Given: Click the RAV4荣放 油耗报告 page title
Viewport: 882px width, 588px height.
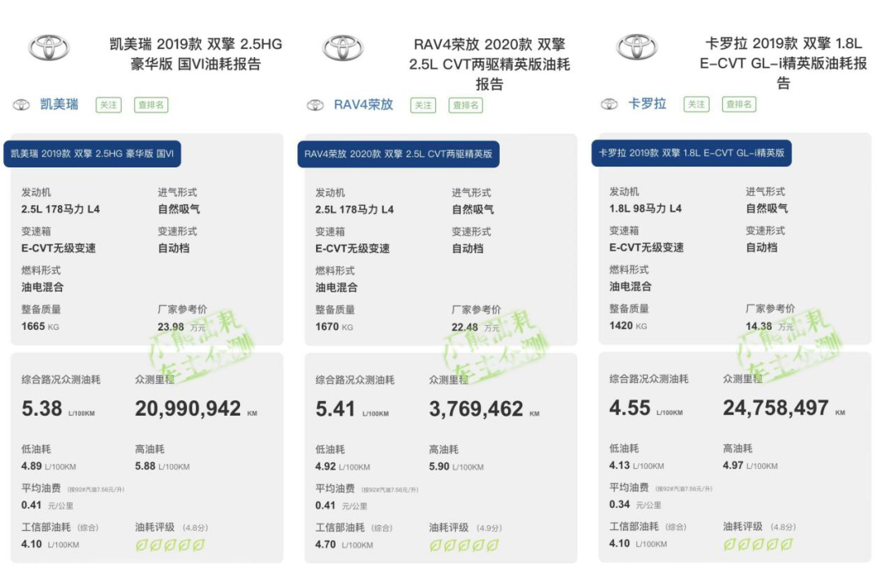Looking at the screenshot, I should click(x=489, y=65).
